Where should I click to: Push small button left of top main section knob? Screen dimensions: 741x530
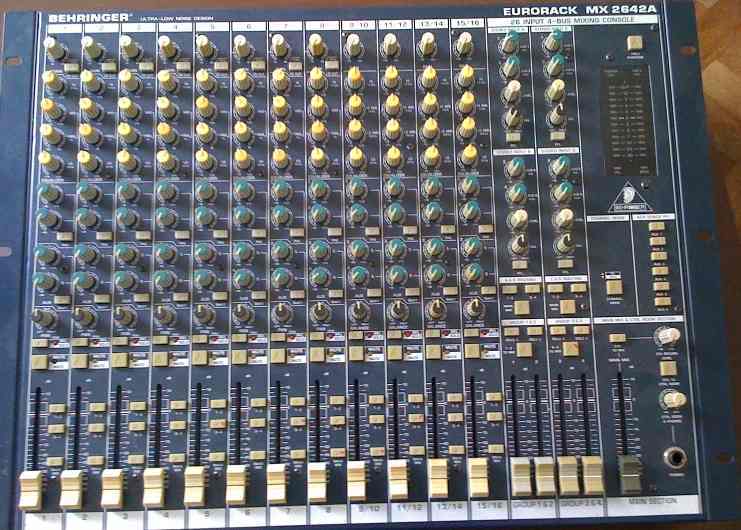pyautogui.click(x=617, y=338)
